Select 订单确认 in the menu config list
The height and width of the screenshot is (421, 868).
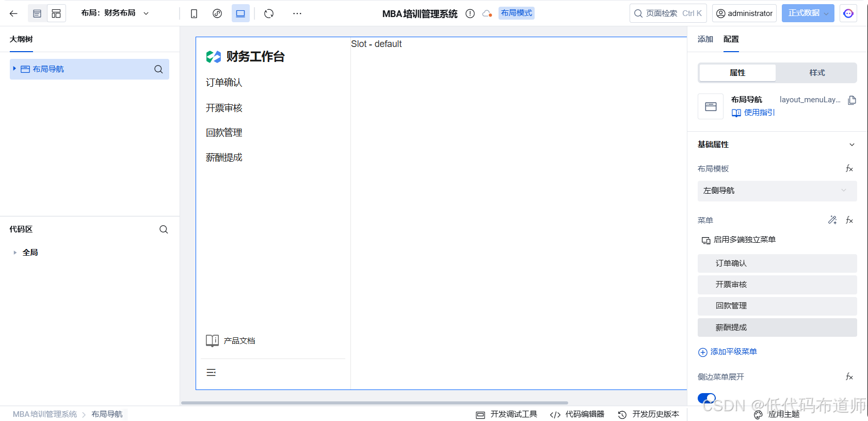[x=777, y=263]
